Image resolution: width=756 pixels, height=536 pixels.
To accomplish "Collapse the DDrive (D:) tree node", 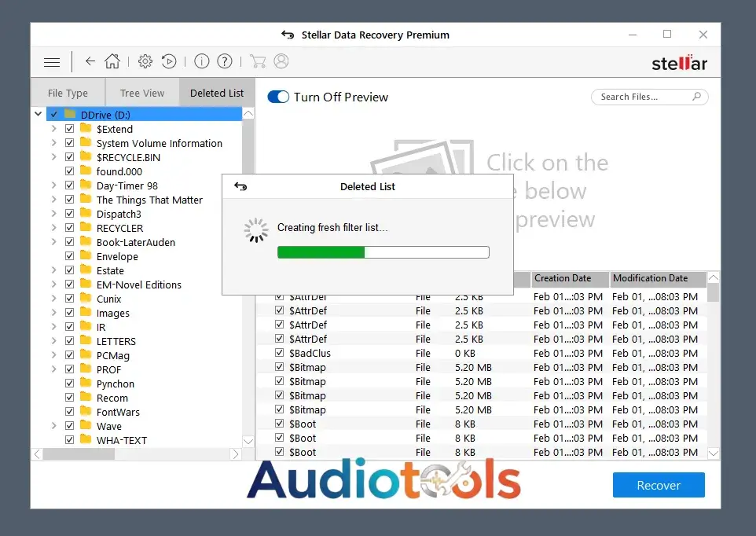I will 37,113.
